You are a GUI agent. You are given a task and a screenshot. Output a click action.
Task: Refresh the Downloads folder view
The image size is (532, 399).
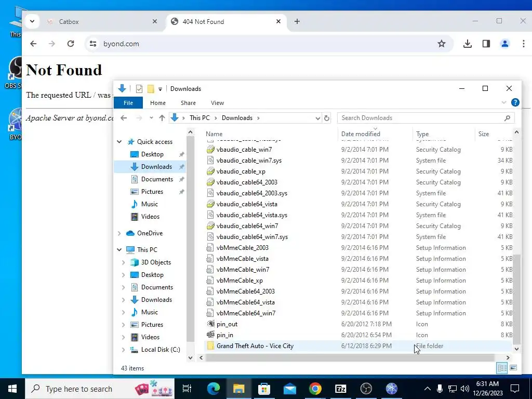pos(326,118)
